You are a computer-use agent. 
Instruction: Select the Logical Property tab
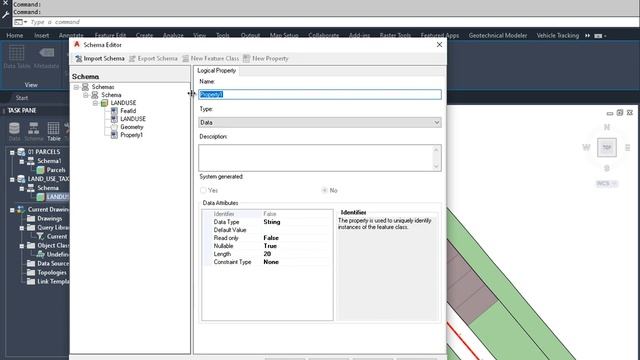216,71
